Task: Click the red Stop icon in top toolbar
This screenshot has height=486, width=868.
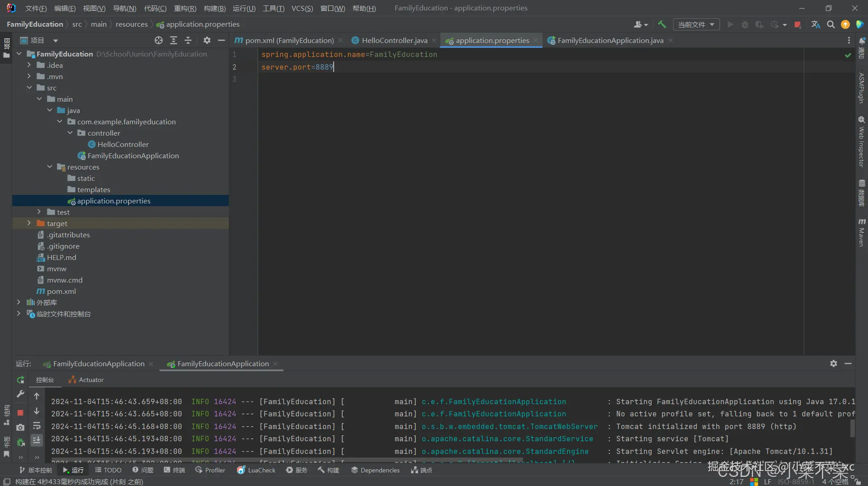Action: tap(797, 24)
